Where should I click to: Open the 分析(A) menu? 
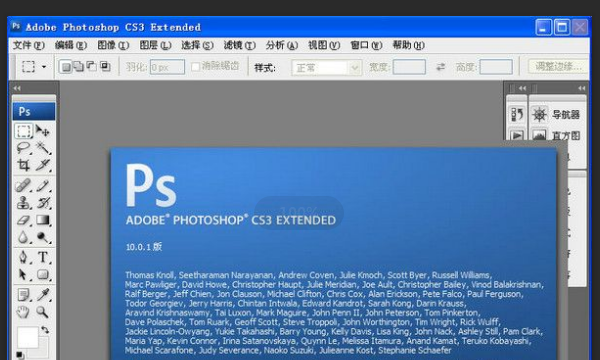click(282, 45)
